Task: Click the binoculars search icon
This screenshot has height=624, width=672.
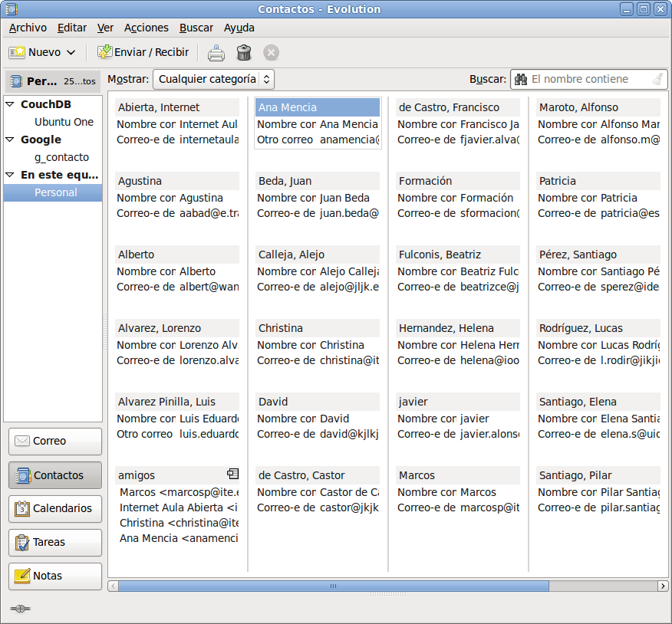Action: (521, 79)
